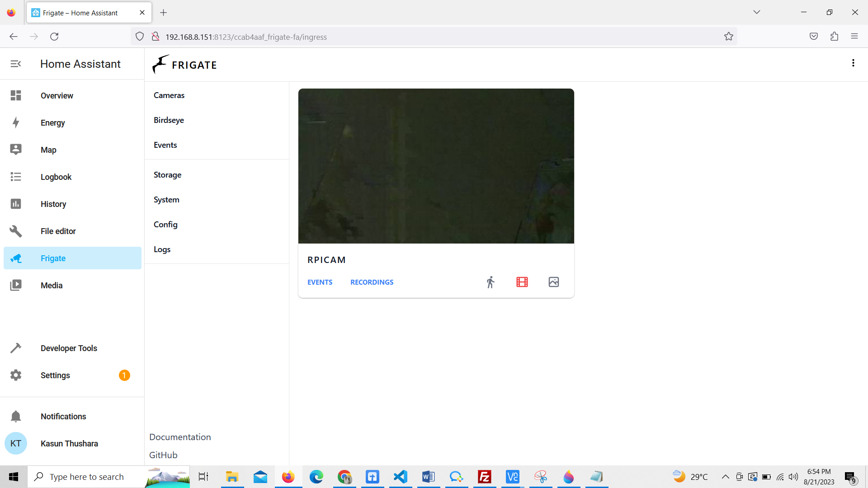
Task: Open FileZilla from taskbar
Action: 485,477
